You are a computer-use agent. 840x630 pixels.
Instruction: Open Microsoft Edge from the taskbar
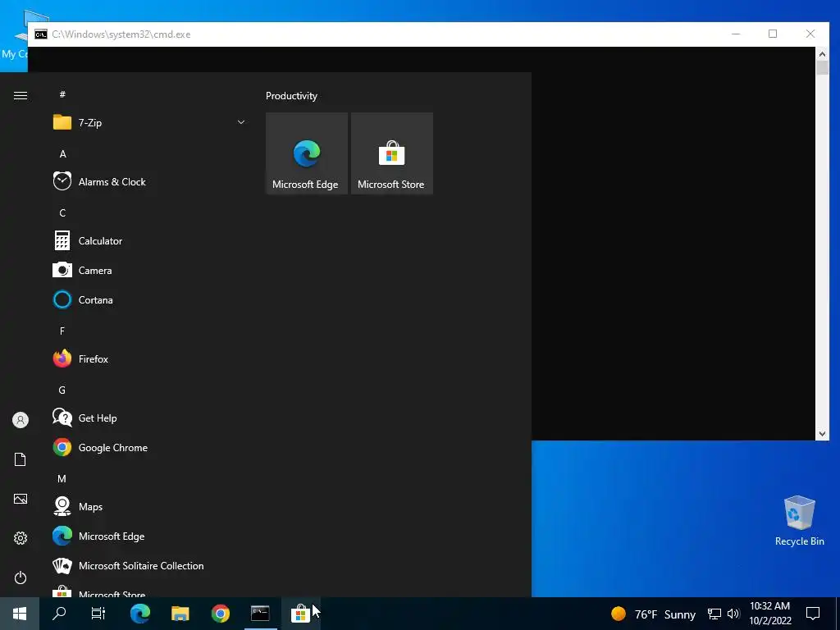point(139,614)
